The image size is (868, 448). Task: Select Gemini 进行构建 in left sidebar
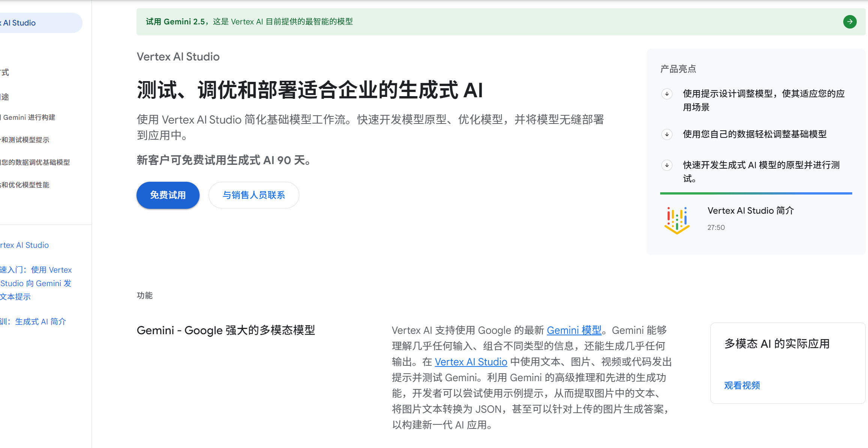pyautogui.click(x=29, y=118)
